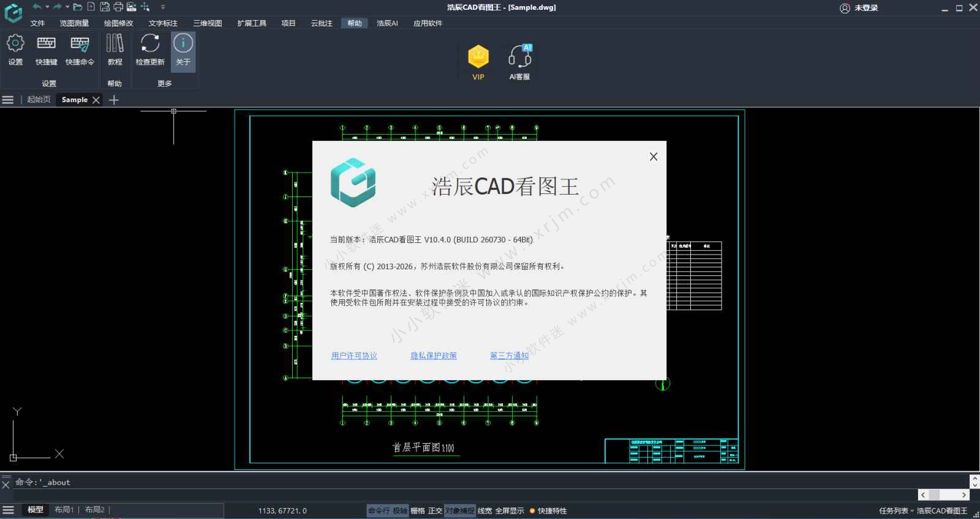Open the 教程 tutorials books icon
Viewport: 980px width, 519px height.
click(x=115, y=51)
